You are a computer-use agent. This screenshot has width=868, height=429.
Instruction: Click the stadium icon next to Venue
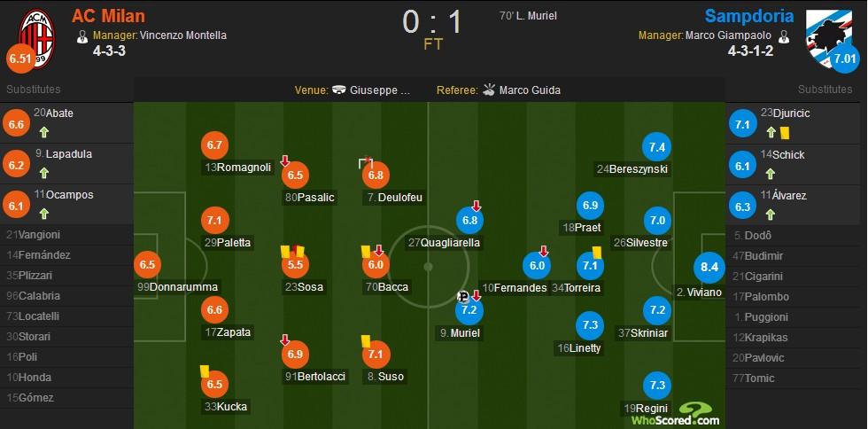tap(339, 90)
